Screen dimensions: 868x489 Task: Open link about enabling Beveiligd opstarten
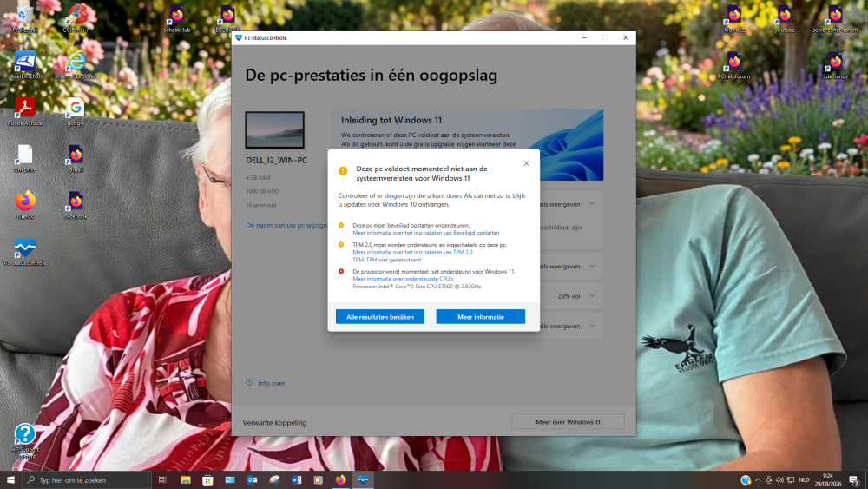click(x=425, y=233)
